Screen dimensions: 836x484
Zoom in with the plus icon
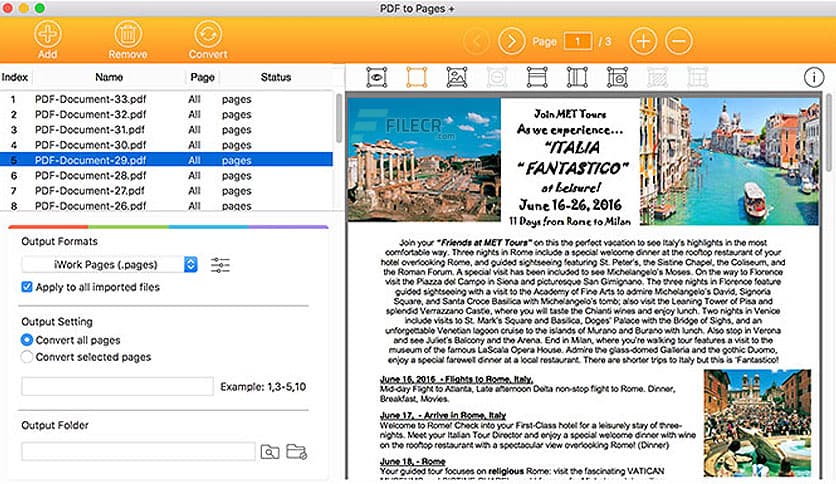[x=643, y=41]
